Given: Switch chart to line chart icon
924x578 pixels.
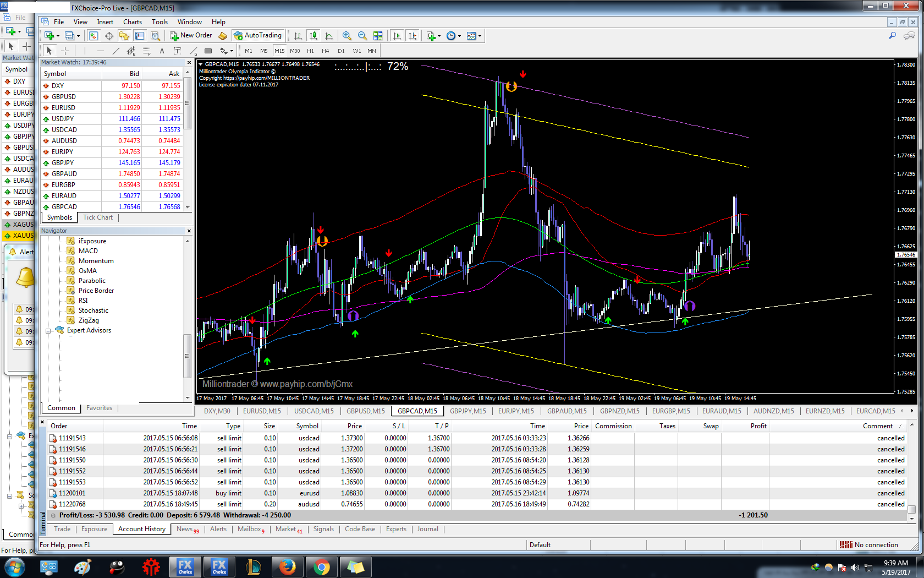Looking at the screenshot, I should [x=329, y=36].
